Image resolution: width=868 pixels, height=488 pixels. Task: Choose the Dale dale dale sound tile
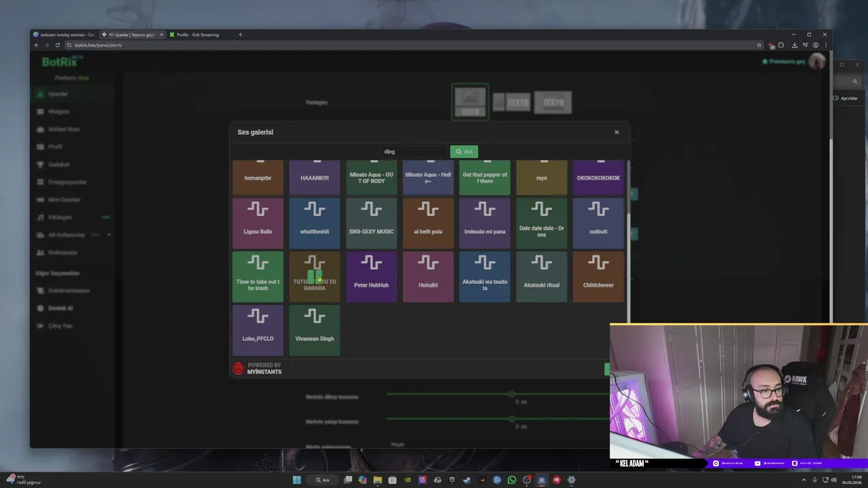point(541,223)
